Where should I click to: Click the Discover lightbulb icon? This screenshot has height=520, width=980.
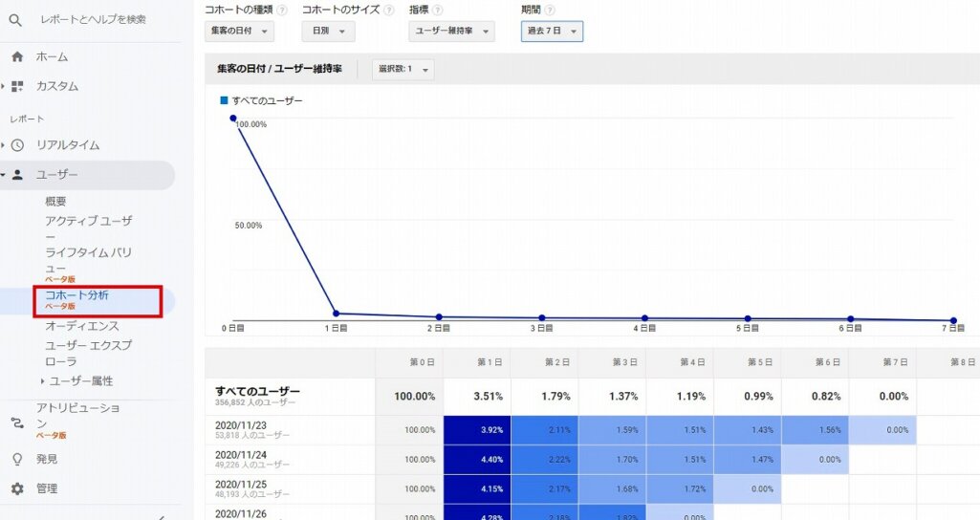17,460
